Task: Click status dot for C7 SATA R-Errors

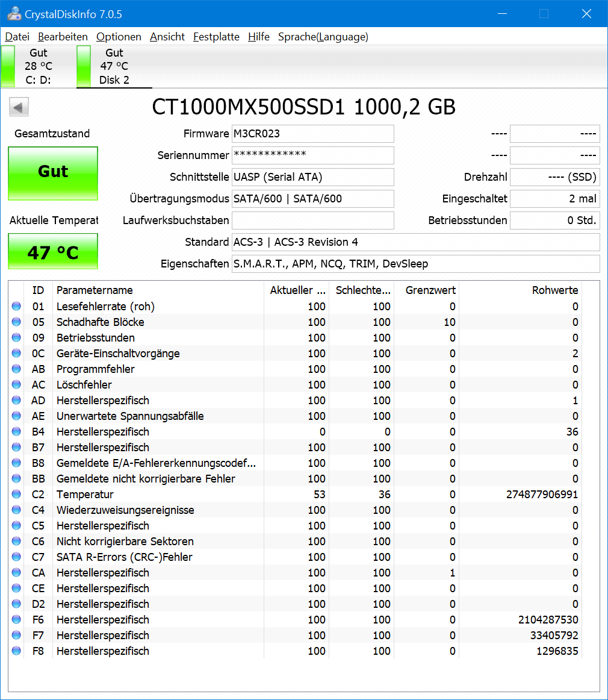Action: point(16,557)
